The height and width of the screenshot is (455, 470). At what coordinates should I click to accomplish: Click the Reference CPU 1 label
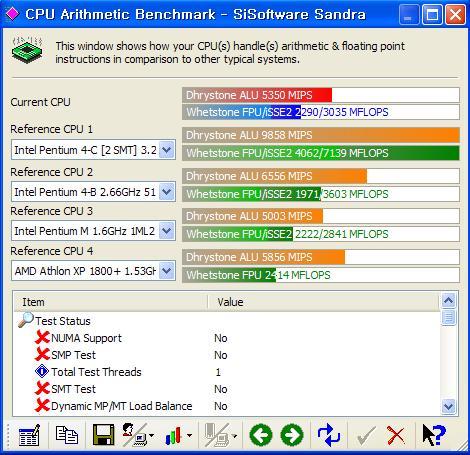click(x=51, y=129)
